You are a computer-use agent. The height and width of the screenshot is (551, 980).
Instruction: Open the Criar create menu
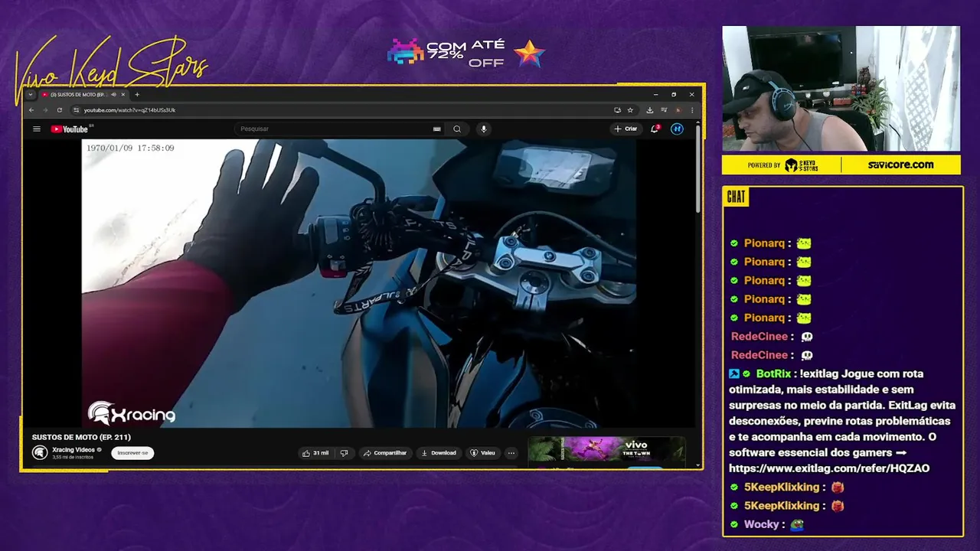click(626, 129)
